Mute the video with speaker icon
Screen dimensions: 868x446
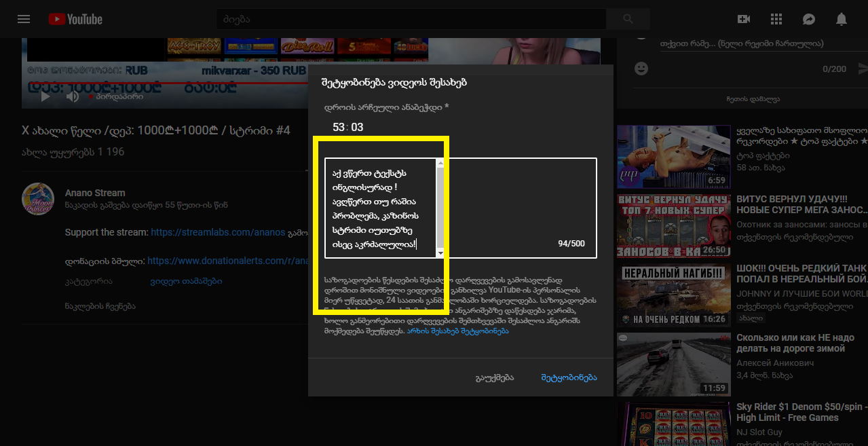[x=73, y=96]
